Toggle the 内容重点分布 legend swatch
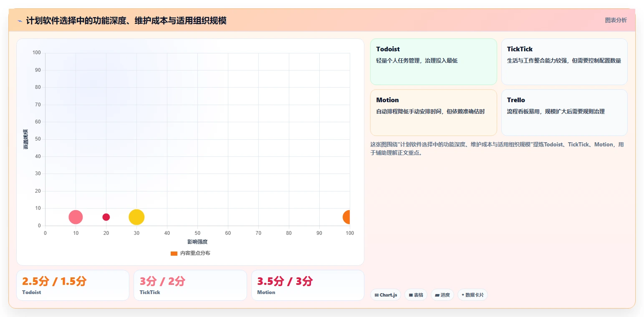644x317 pixels. click(x=174, y=253)
